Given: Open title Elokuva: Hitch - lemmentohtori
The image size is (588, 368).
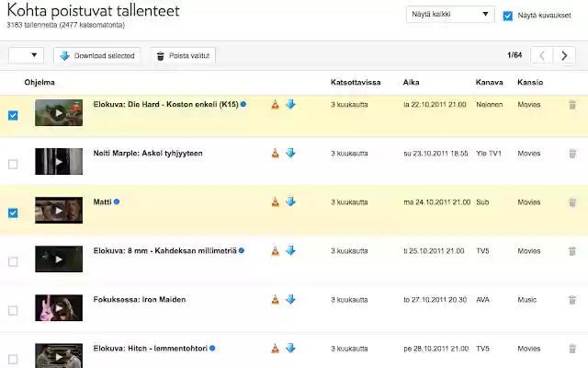Looking at the screenshot, I should (151, 349).
